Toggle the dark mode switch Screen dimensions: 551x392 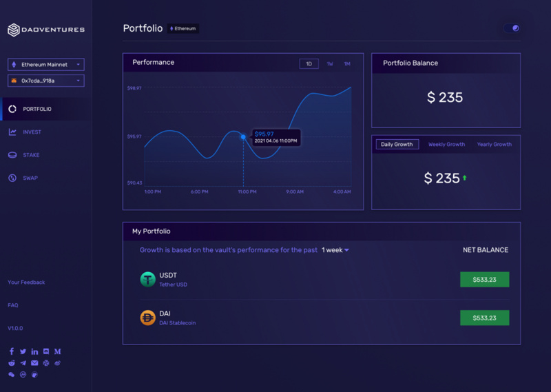point(512,28)
